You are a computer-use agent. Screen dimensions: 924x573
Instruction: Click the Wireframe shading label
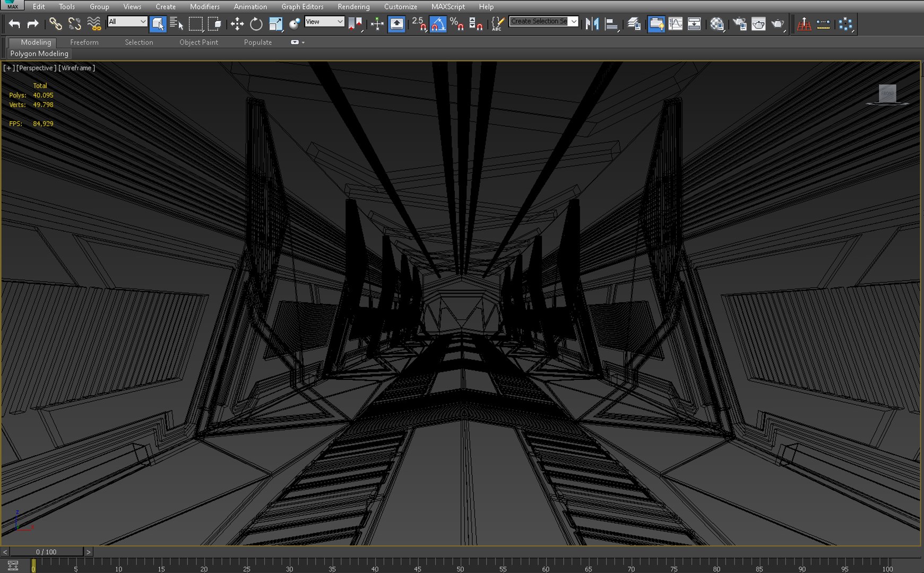pyautogui.click(x=77, y=68)
